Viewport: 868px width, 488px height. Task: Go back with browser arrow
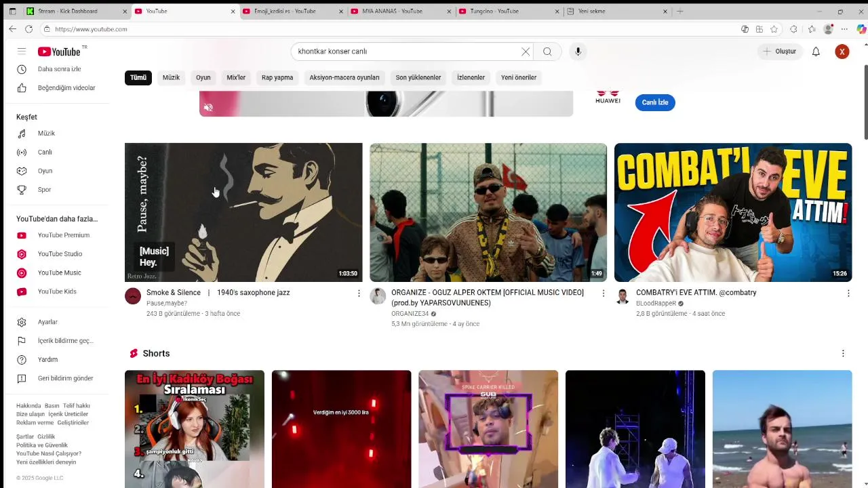pos(12,29)
